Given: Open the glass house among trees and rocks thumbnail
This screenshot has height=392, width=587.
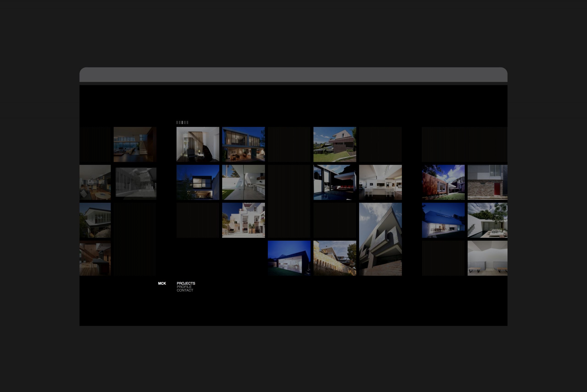Looking at the screenshot, I should [x=95, y=220].
